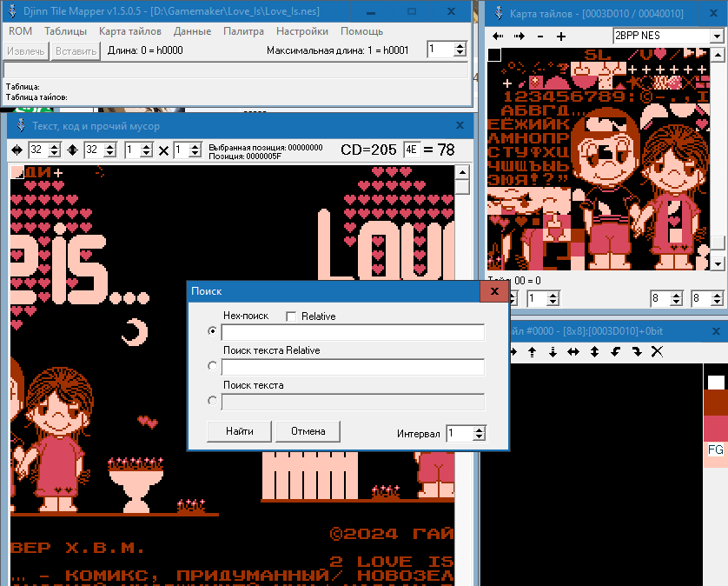Flip tile vertically in tile editor
The width and height of the screenshot is (728, 586).
click(594, 352)
